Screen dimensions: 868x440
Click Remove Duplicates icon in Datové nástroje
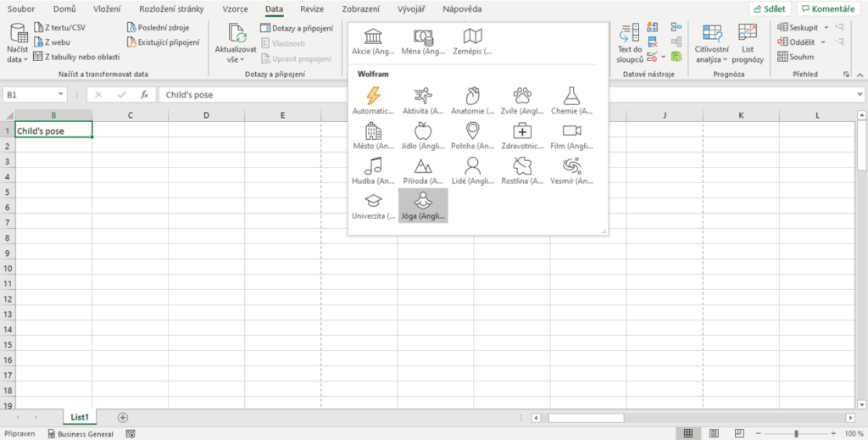(653, 42)
